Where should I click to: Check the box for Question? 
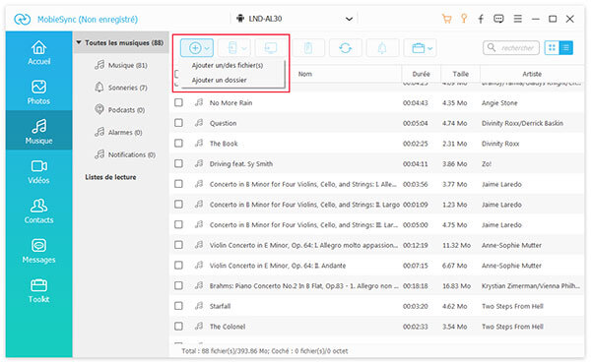[178, 123]
